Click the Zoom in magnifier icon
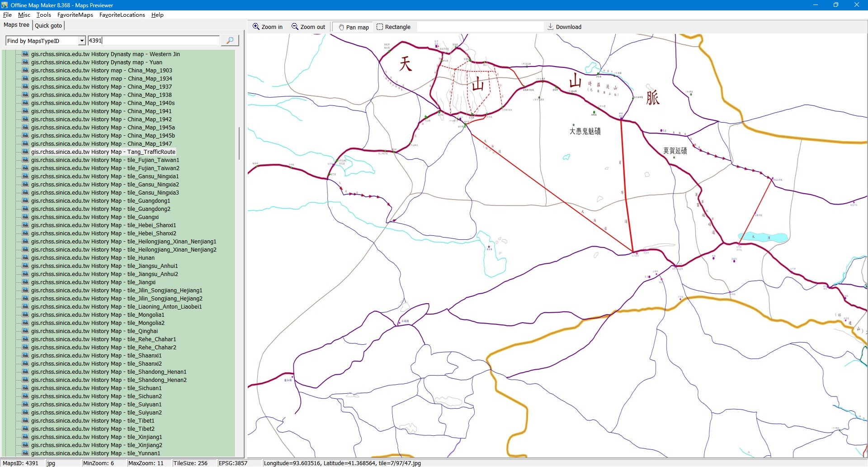868x467 pixels. pos(256,27)
